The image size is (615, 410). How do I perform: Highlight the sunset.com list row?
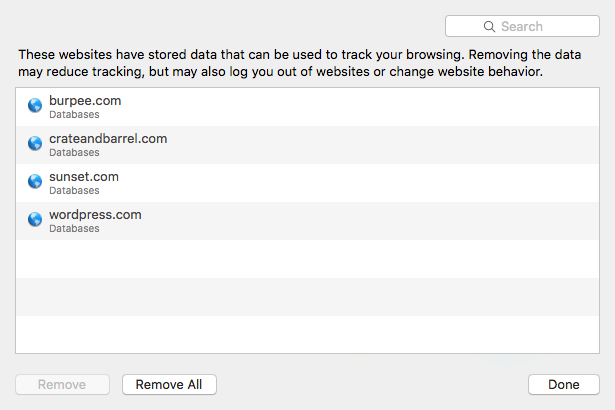pyautogui.click(x=300, y=182)
